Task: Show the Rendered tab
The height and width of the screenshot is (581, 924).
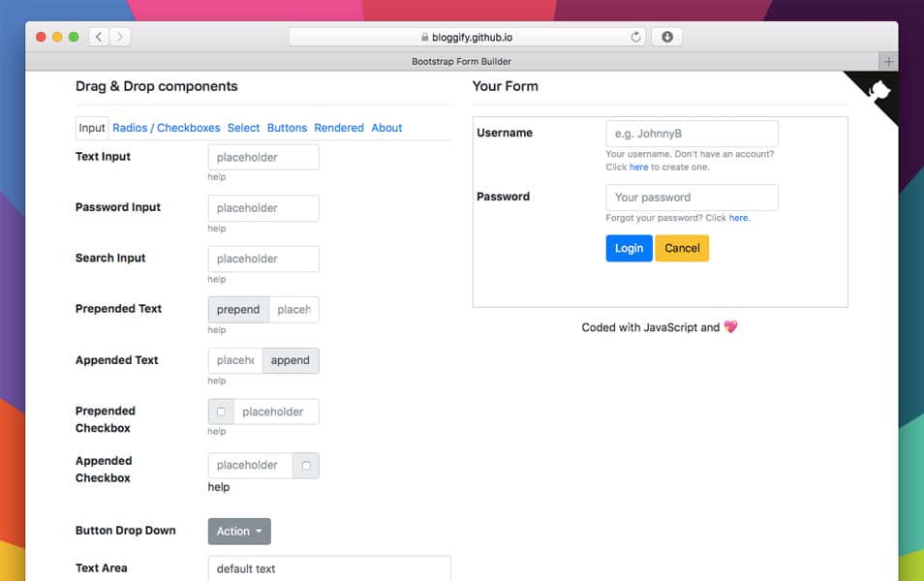Action: [x=339, y=128]
